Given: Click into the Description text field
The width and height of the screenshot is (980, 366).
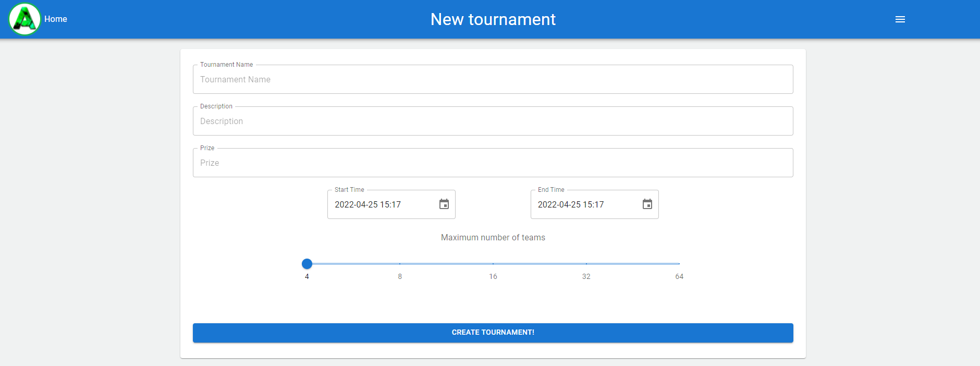Looking at the screenshot, I should [493, 121].
